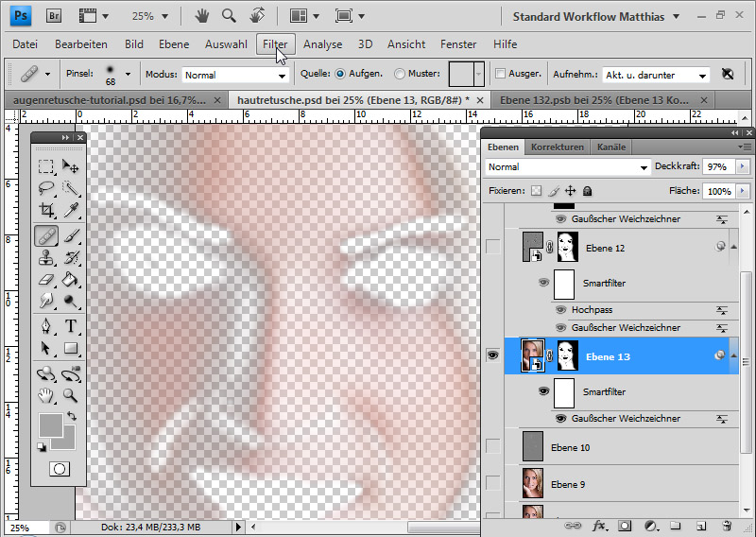The height and width of the screenshot is (537, 756).
Task: Show the Ebene 12 layer
Action: click(x=492, y=247)
